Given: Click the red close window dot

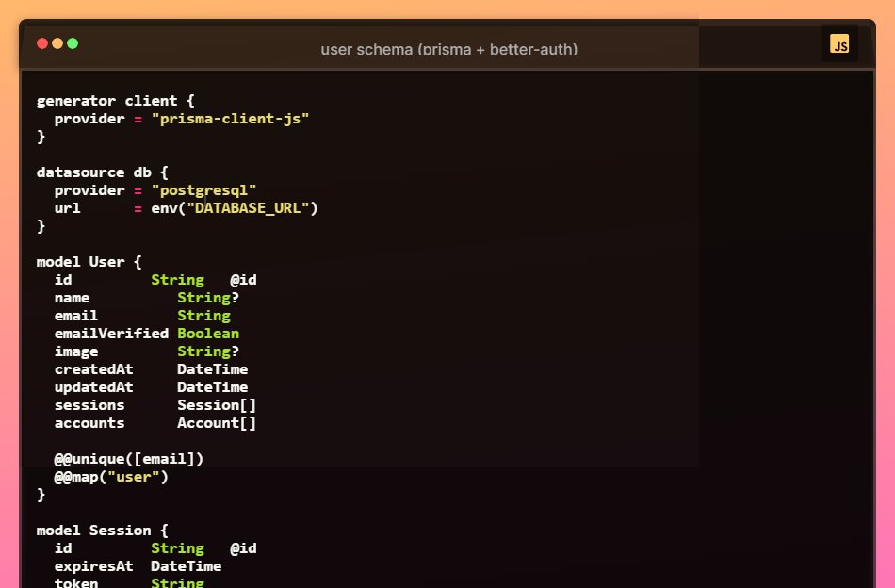Looking at the screenshot, I should tap(42, 43).
